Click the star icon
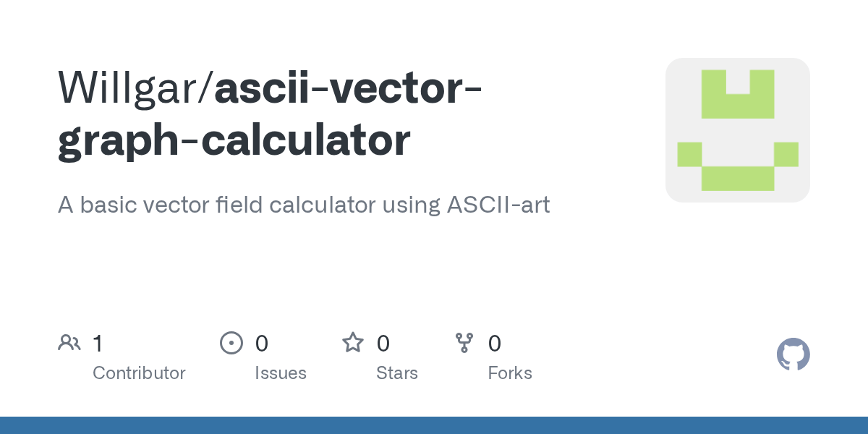 pyautogui.click(x=353, y=342)
